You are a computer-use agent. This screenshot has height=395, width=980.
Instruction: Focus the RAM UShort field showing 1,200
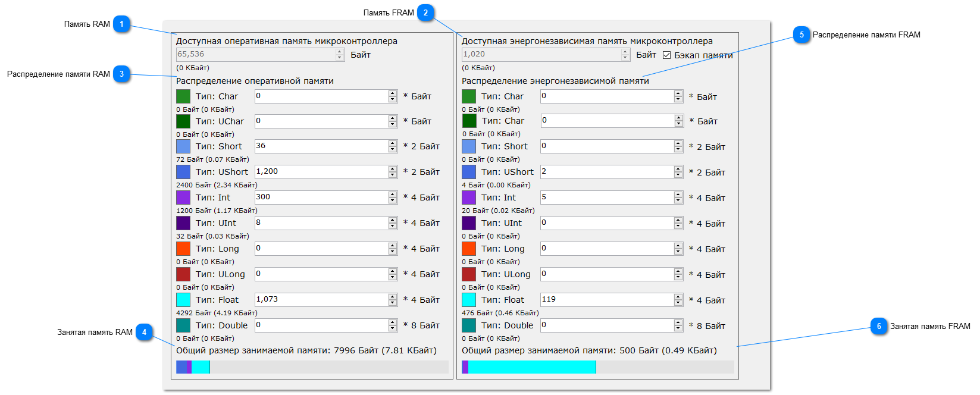click(326, 172)
